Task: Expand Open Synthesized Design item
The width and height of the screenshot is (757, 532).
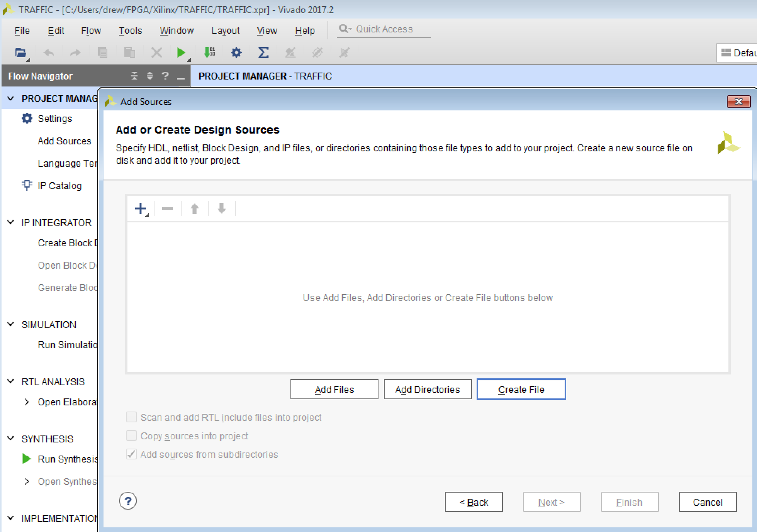Action: coord(27,481)
